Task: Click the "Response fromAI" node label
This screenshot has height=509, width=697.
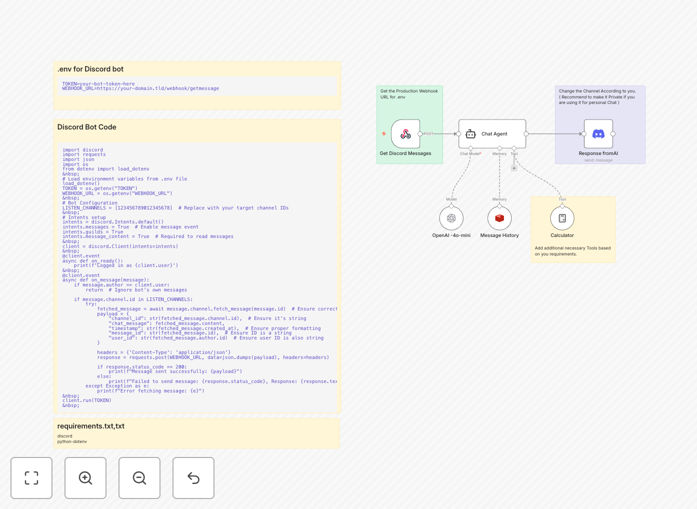Action: tap(598, 153)
